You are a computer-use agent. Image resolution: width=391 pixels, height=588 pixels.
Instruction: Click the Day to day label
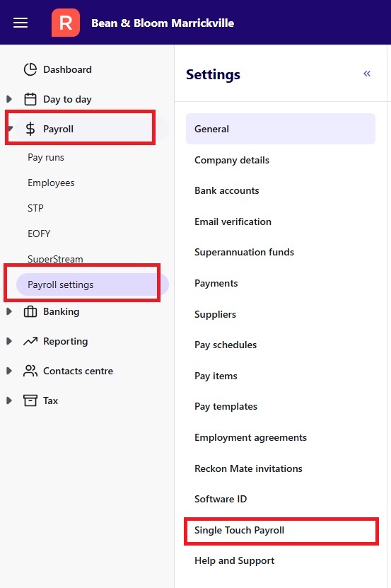(67, 99)
